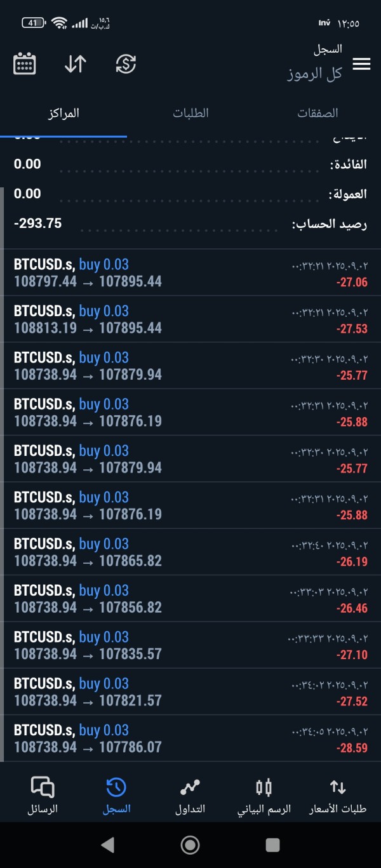This screenshot has width=381, height=868.
Task: Tap the up-down sort arrows icon
Action: (x=75, y=64)
